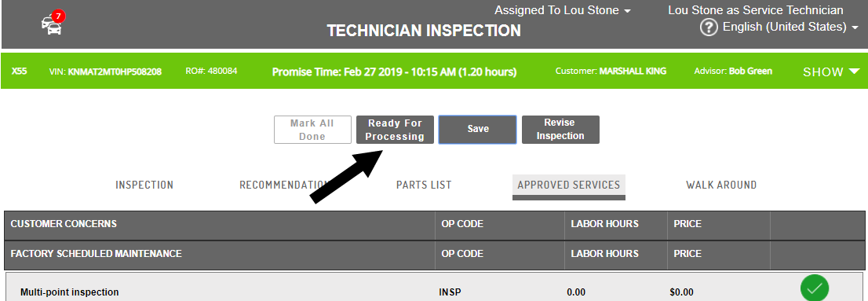Click the VIN number in green bar
This screenshot has width=868, height=301.
pos(115,72)
